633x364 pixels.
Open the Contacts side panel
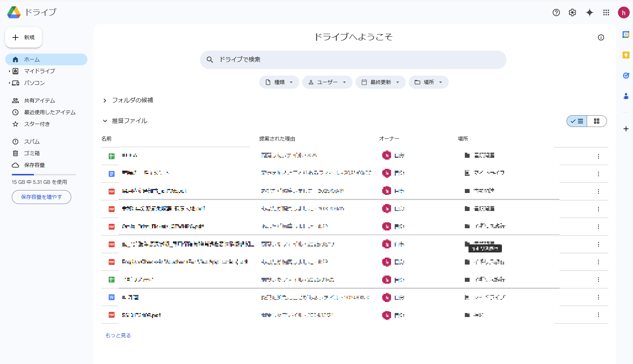(626, 96)
